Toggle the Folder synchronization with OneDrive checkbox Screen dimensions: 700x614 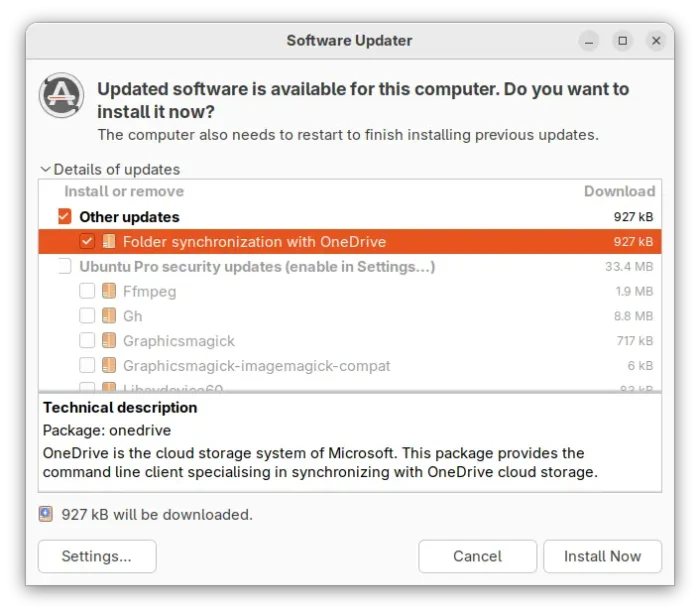point(87,242)
